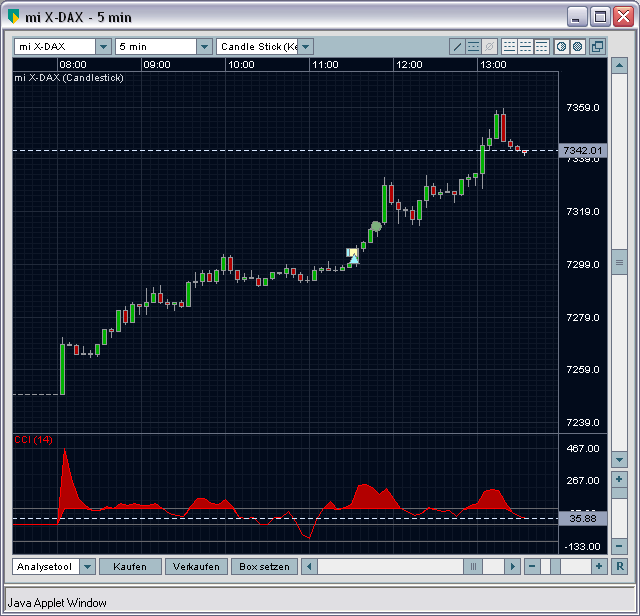
Task: Click the horizontal scrollbar right arrow
Action: click(513, 567)
